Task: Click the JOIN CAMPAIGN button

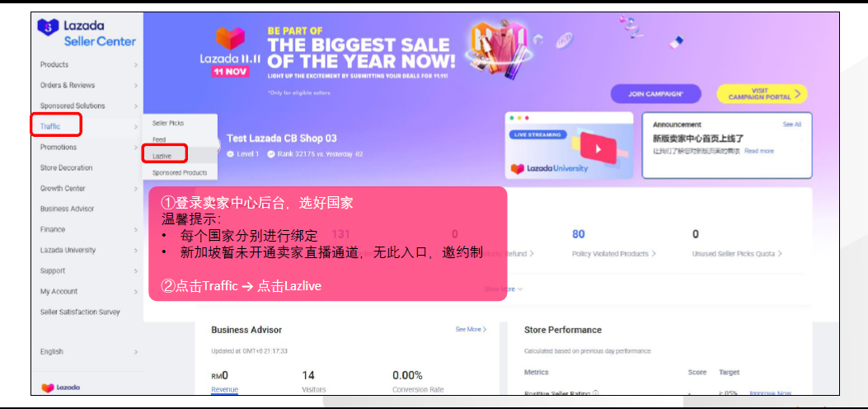Action: (x=655, y=94)
